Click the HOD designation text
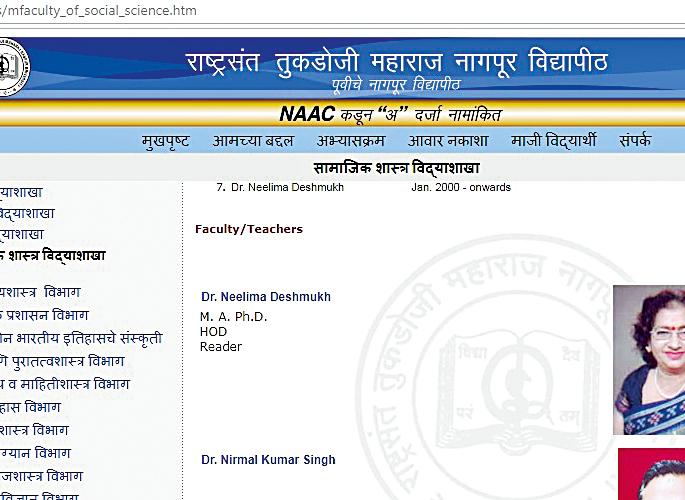This screenshot has height=500, width=685. pos(213,332)
